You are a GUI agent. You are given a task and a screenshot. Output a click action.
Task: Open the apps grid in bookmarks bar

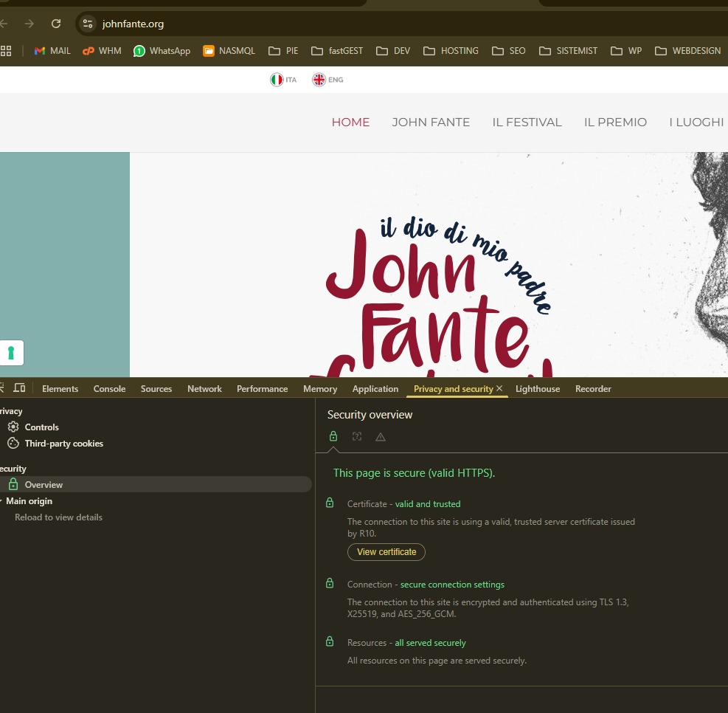pos(6,51)
